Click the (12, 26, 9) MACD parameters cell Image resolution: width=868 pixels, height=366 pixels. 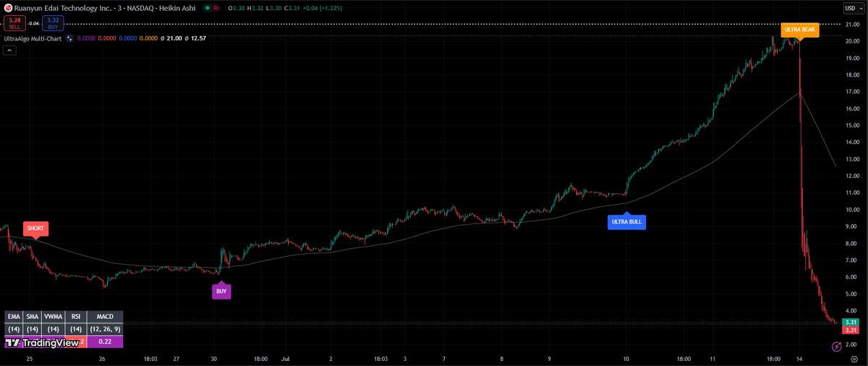[x=105, y=329]
